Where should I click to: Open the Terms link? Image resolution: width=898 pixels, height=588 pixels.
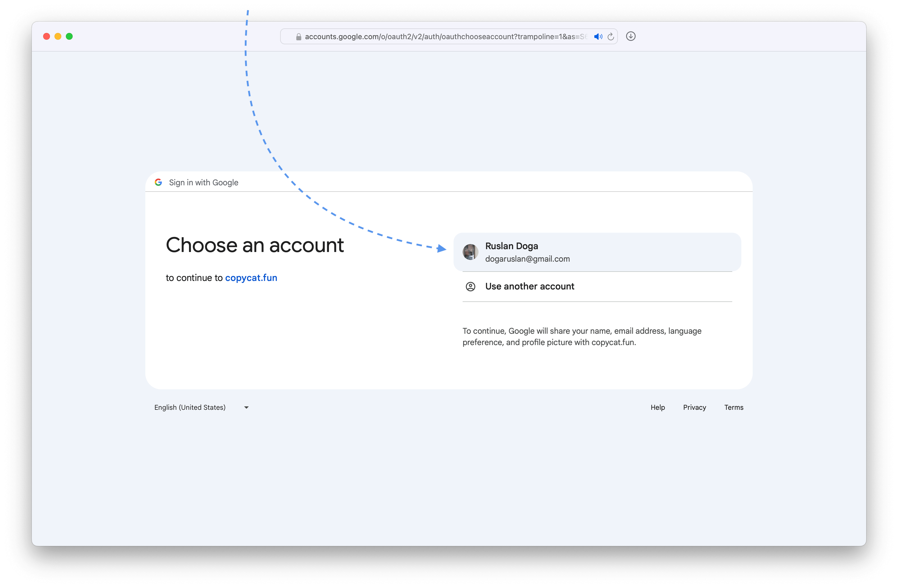tap(733, 407)
